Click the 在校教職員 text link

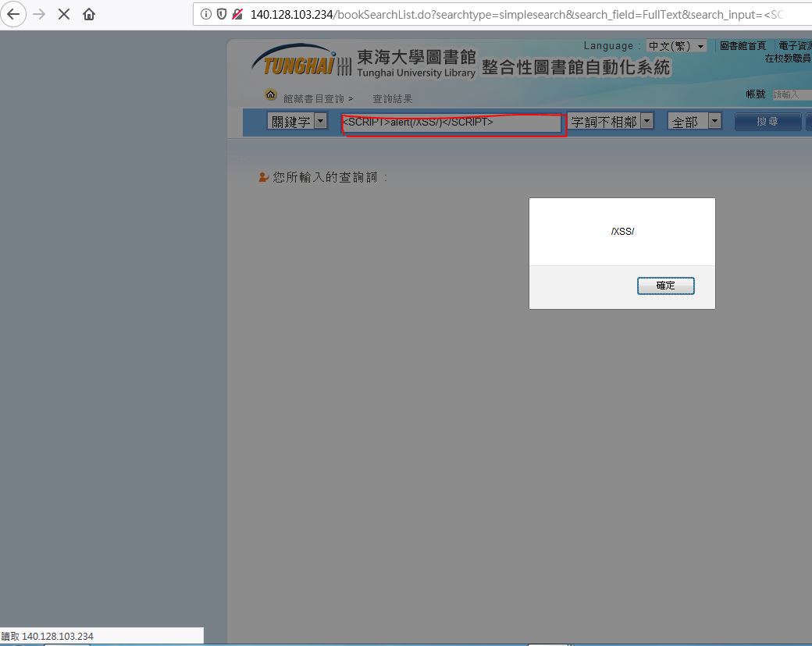(788, 58)
